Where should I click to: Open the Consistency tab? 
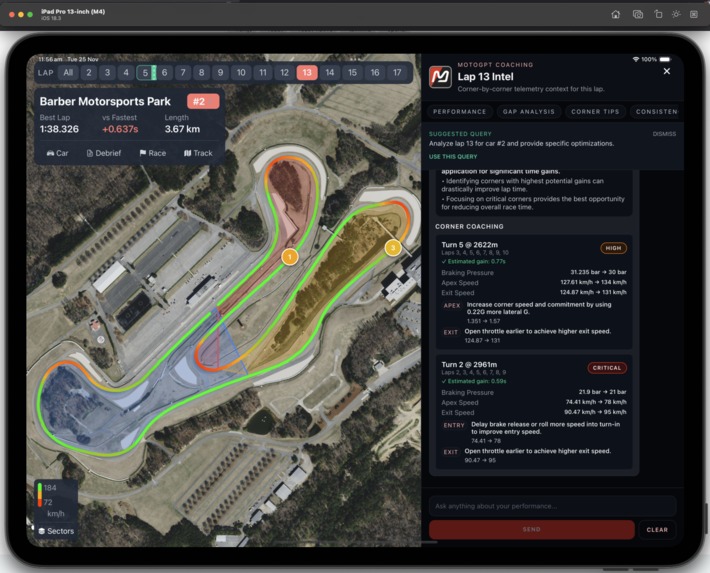tap(656, 111)
